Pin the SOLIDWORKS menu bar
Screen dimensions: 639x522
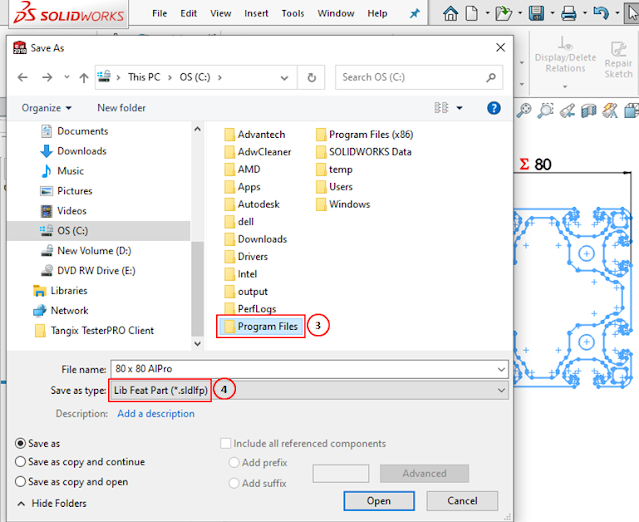point(414,13)
